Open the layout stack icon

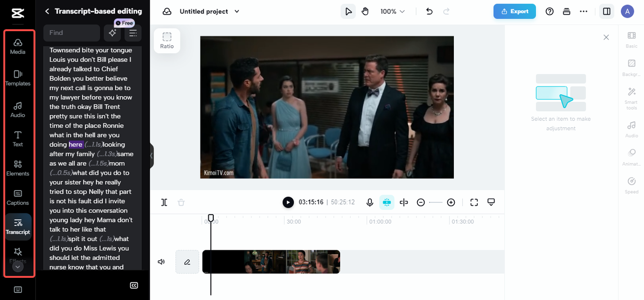tap(567, 11)
